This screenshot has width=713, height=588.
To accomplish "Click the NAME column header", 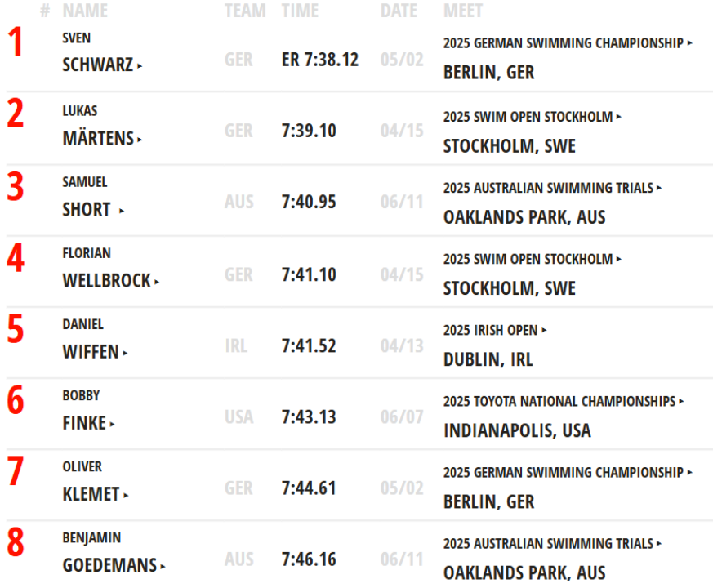I will click(x=85, y=11).
